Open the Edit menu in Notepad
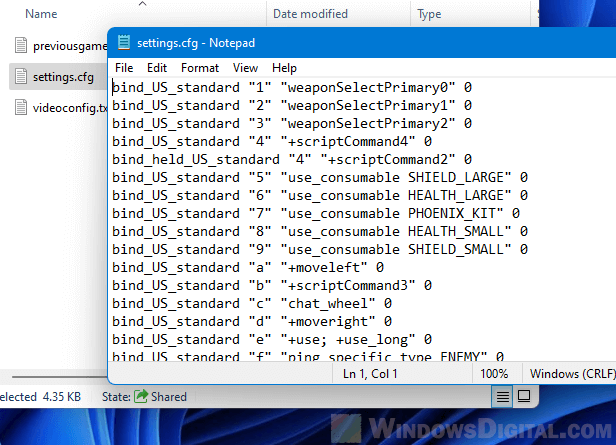Screen dimensions: 616x445 pos(157,68)
